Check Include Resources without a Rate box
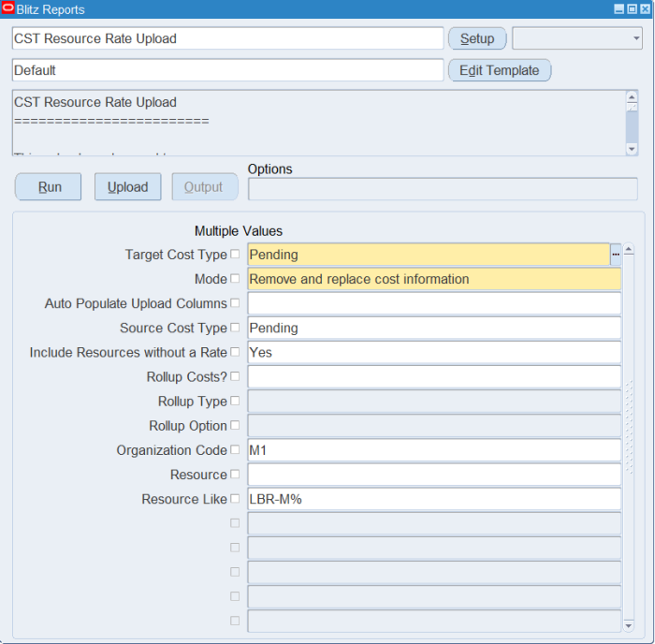Screen dimensions: 655x644 point(235,351)
